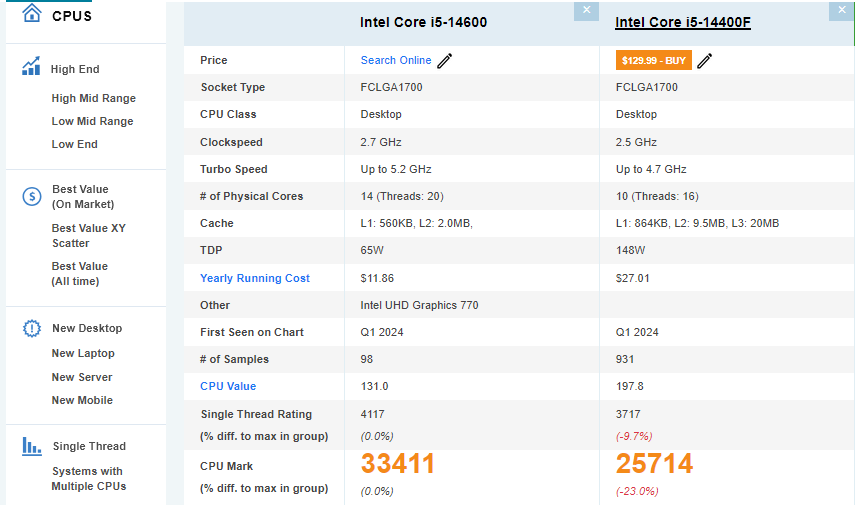Open Intel Core i5-14400F title link
The image size is (855, 505).
(x=683, y=22)
